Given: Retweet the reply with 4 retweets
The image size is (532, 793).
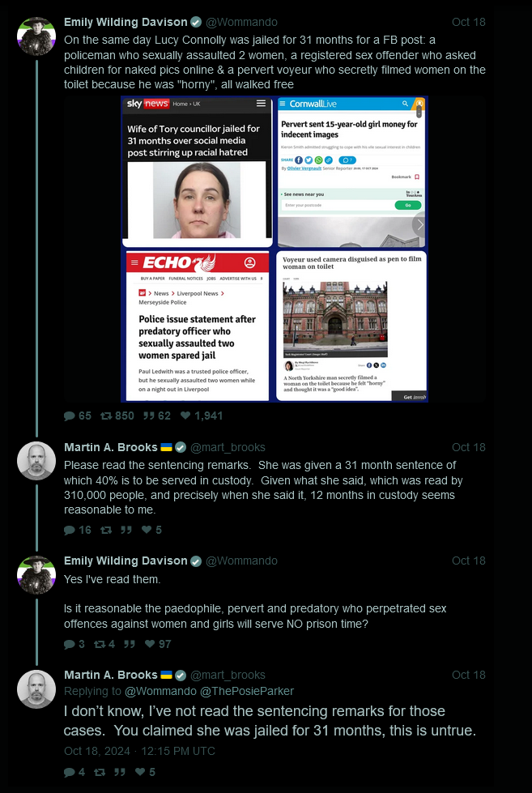Looking at the screenshot, I should 99,644.
